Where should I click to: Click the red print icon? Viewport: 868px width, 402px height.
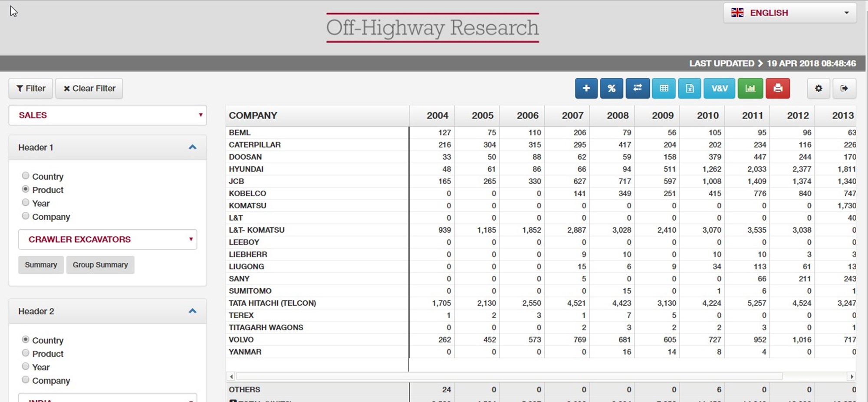tap(778, 89)
